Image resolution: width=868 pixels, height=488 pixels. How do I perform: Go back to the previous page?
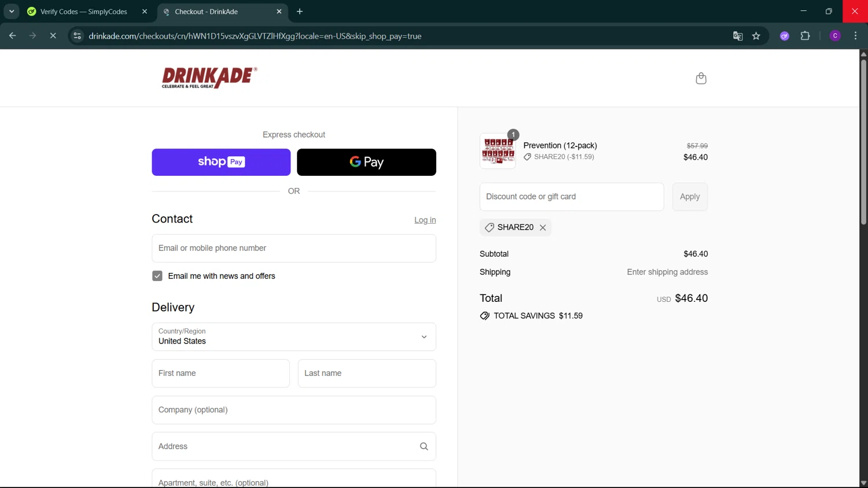pyautogui.click(x=12, y=36)
